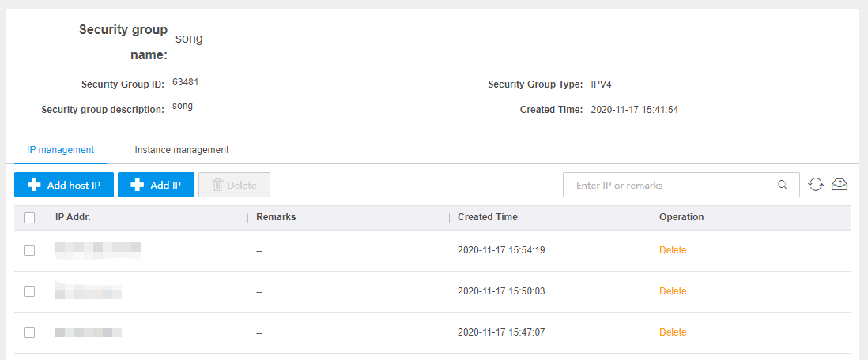Check the row created at 15:54:19
The height and width of the screenshot is (360, 868).
click(29, 250)
